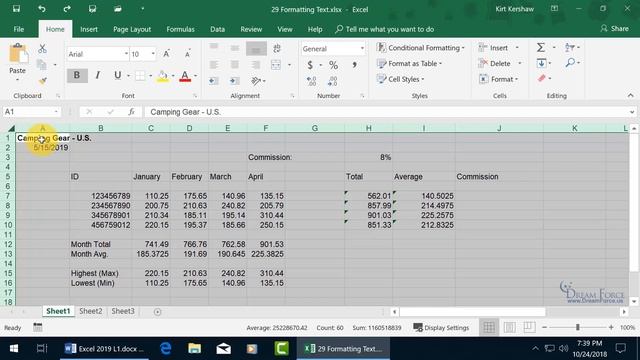The image size is (640, 360).
Task: Open the Number Format dropdown showing General
Action: coord(362,49)
